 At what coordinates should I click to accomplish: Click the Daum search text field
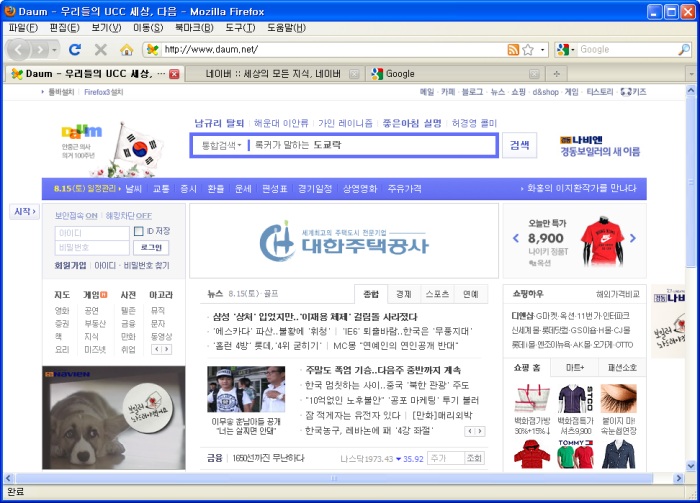[371, 145]
